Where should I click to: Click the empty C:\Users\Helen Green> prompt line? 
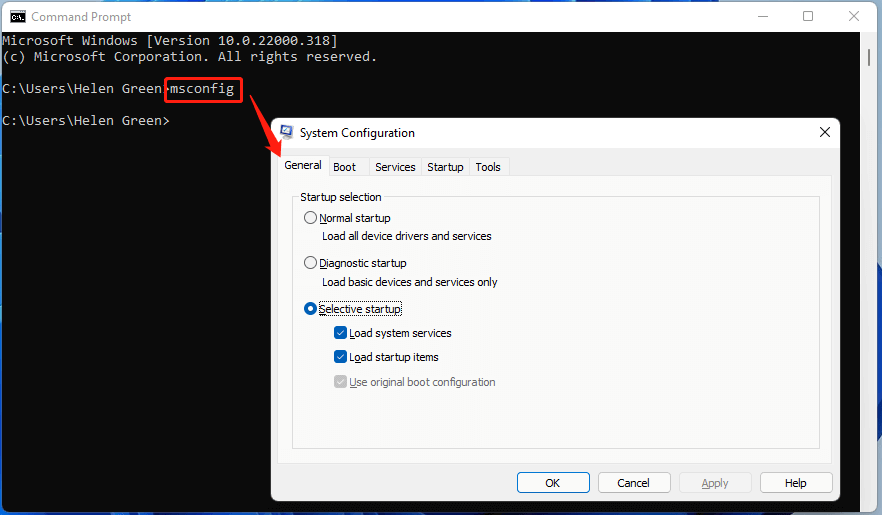86,121
